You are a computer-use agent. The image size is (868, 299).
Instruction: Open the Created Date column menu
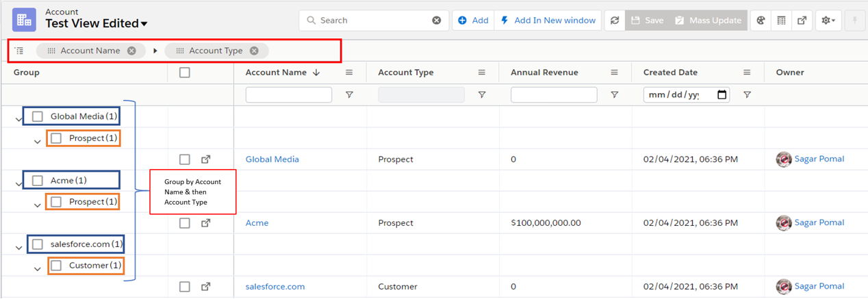[747, 73]
